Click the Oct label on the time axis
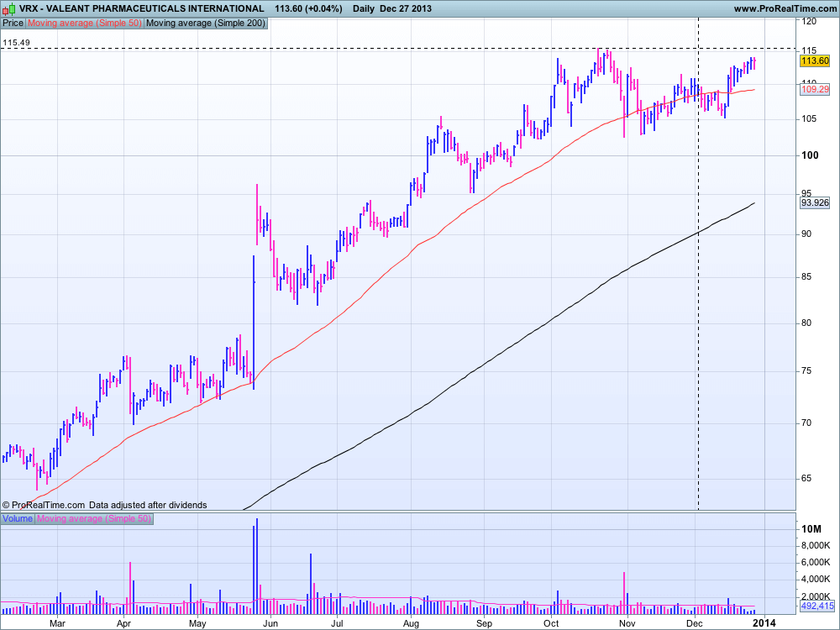840x630 pixels. (x=551, y=623)
